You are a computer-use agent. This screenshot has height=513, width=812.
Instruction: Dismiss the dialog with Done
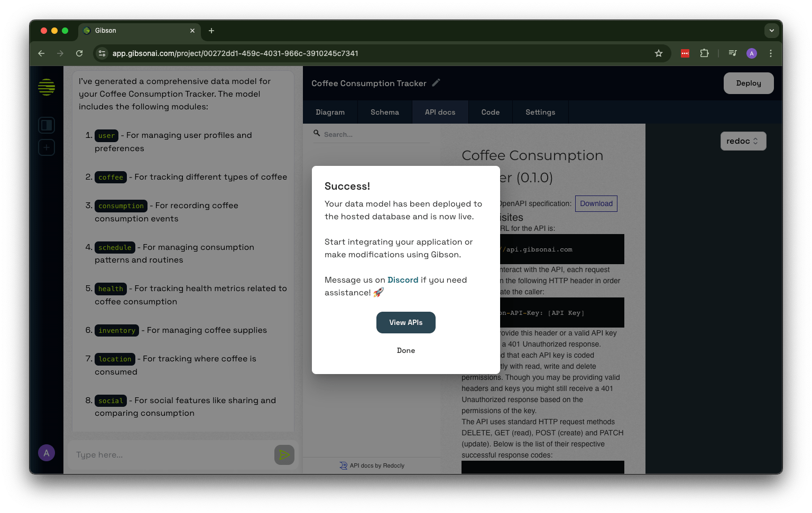[x=405, y=351]
